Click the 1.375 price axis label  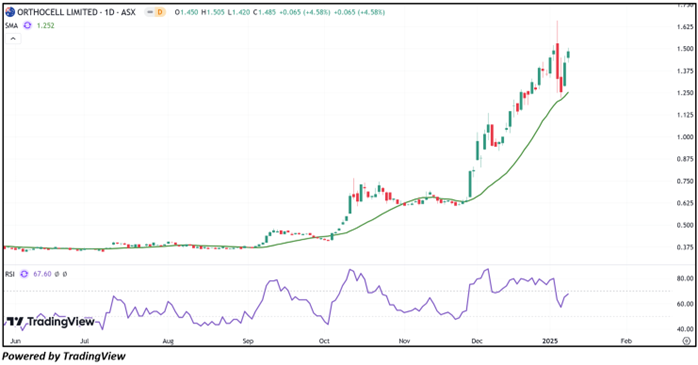coord(684,71)
